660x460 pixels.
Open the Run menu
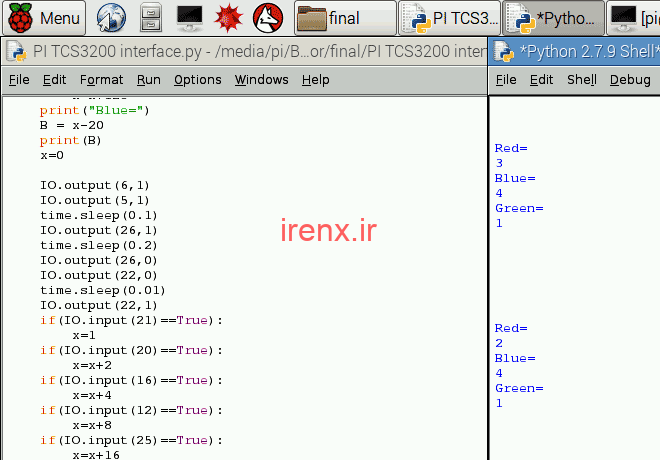tap(148, 80)
